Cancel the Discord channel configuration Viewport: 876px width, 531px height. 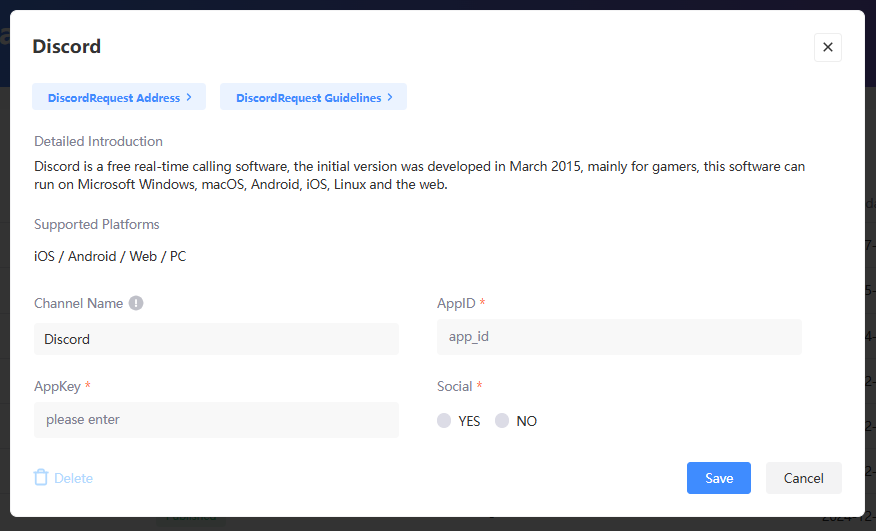[x=803, y=478]
